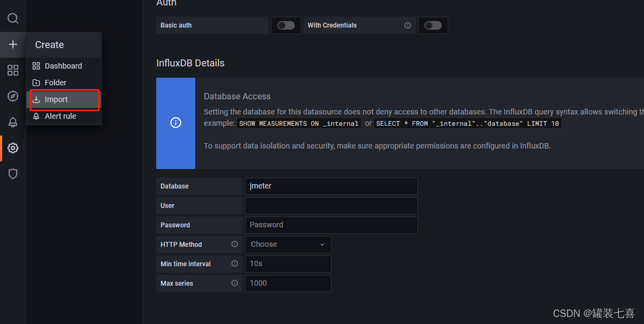Screen dimensions: 644x324
Task: Click the SHOW MEASUREMENTS ON _internal code snippet
Action: [x=298, y=124]
